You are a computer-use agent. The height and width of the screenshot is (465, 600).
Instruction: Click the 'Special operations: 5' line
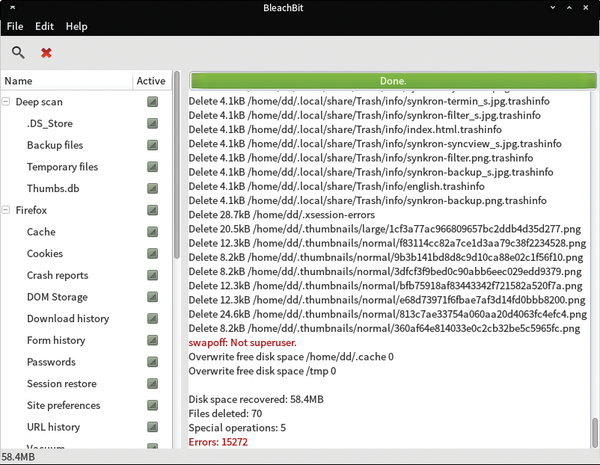click(x=237, y=428)
